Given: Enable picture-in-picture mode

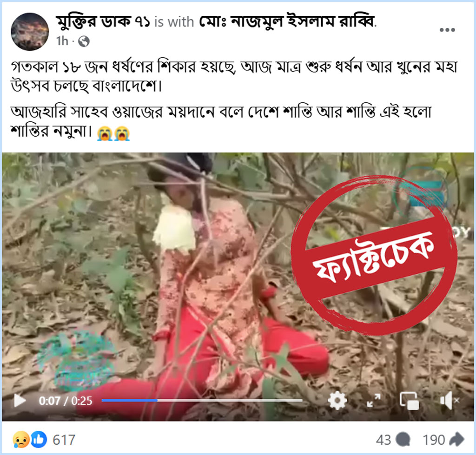Looking at the screenshot, I should click(x=409, y=401).
